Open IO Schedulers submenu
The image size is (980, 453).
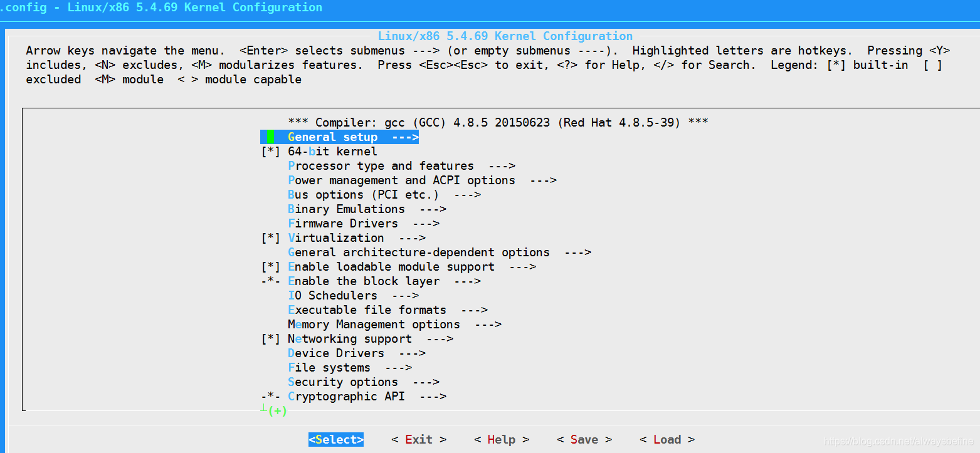point(353,296)
